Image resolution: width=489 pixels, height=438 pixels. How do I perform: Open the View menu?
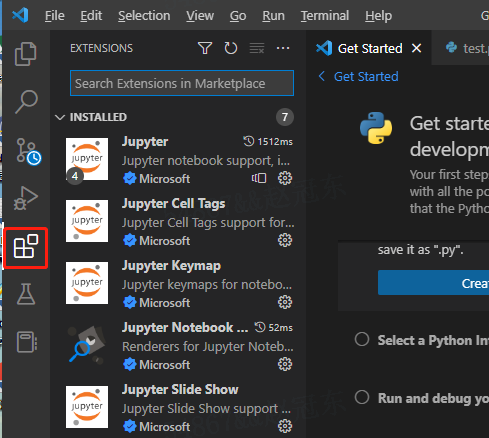pyautogui.click(x=200, y=16)
